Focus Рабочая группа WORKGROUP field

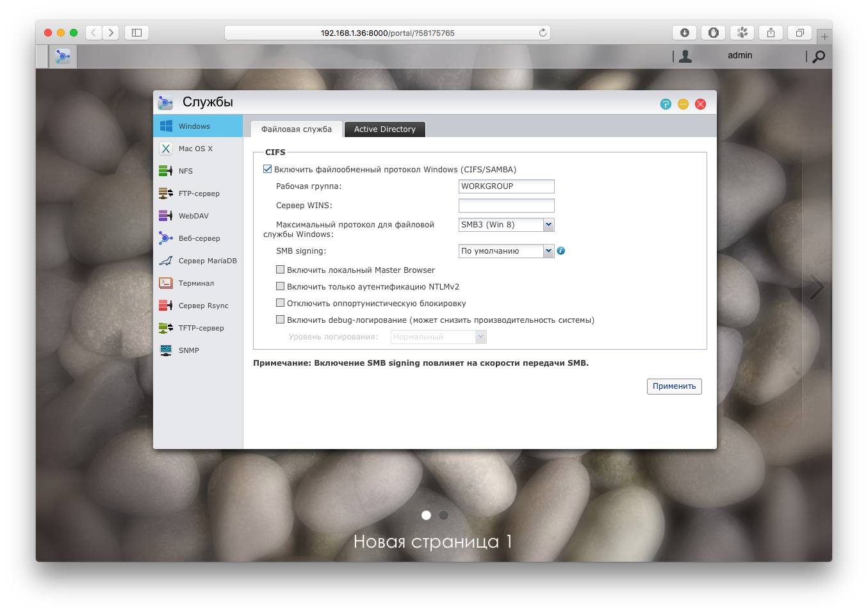click(x=506, y=186)
